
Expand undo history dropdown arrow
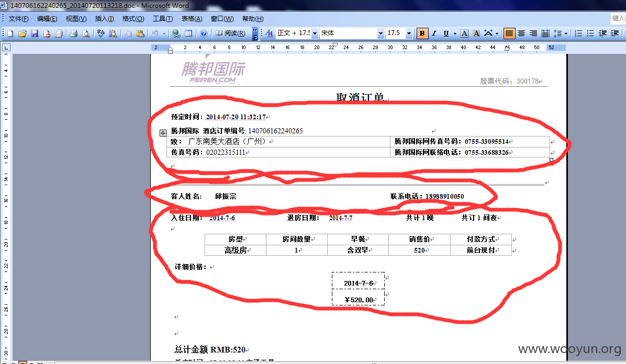pyautogui.click(x=164, y=33)
